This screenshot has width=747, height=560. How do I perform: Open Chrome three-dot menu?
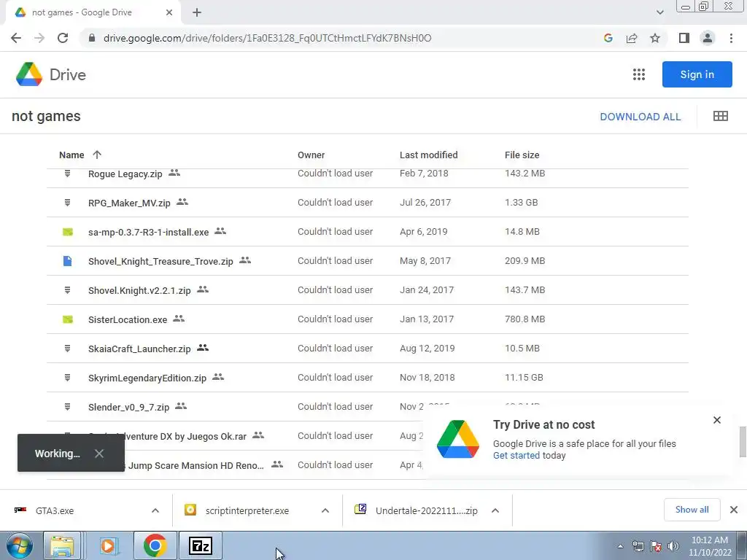731,38
